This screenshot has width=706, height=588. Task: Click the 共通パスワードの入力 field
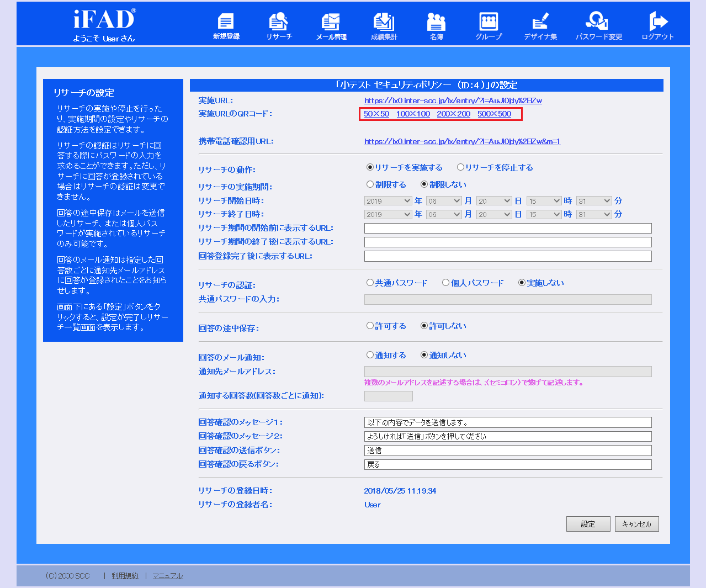click(508, 299)
